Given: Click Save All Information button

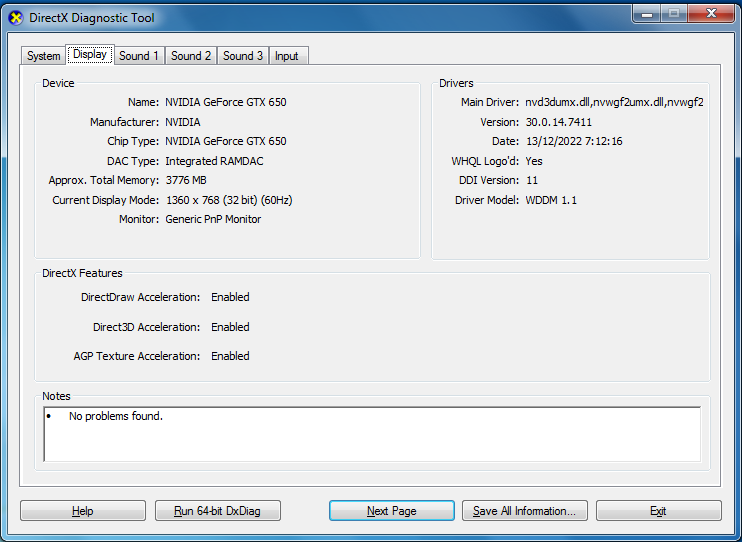Looking at the screenshot, I should click(x=525, y=511).
